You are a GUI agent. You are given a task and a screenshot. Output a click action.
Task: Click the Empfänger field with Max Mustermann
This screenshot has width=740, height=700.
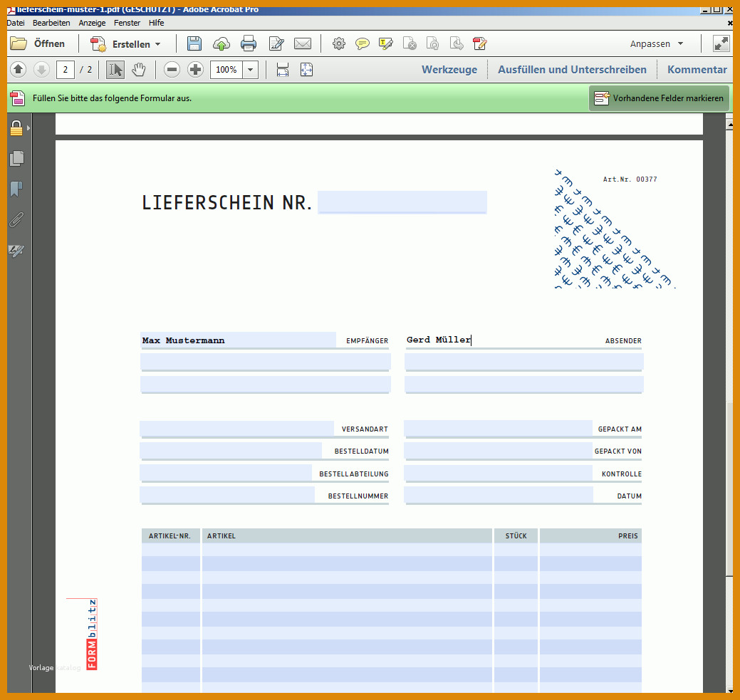click(x=239, y=340)
